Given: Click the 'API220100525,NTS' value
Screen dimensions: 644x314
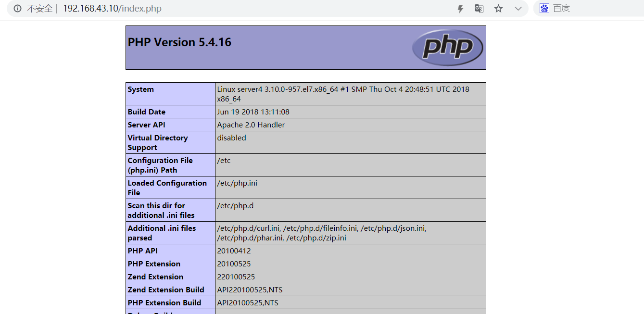Looking at the screenshot, I should tap(250, 290).
